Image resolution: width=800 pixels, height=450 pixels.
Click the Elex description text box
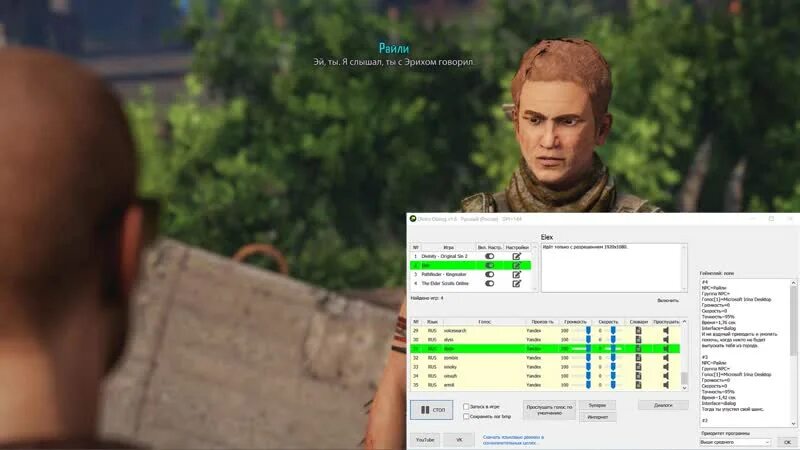coord(614,268)
